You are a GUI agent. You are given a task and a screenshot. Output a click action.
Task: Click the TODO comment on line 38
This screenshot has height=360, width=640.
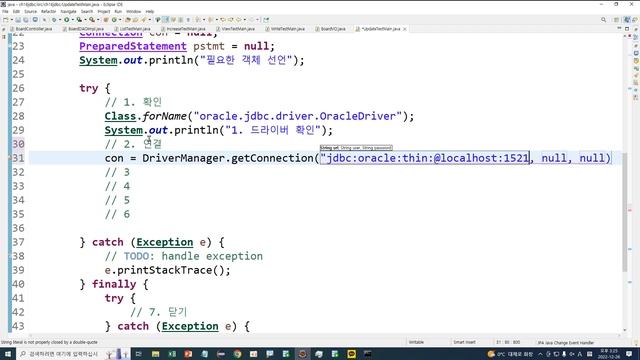[x=184, y=256]
